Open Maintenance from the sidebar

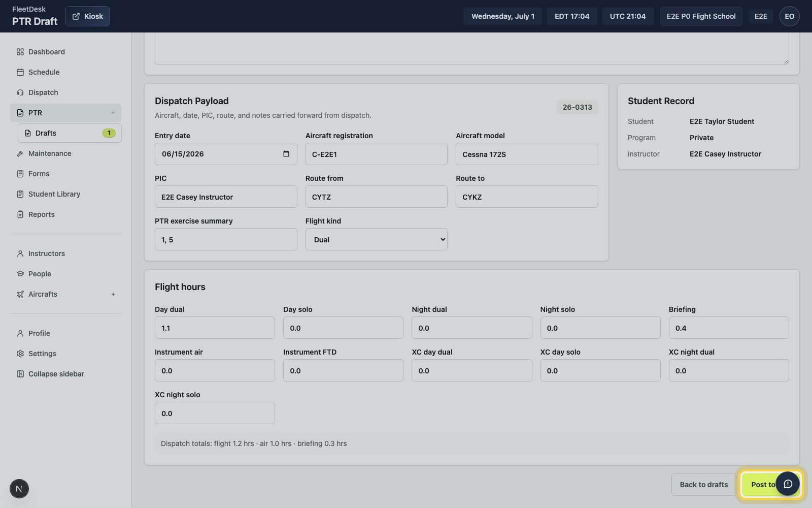pyautogui.click(x=66, y=153)
